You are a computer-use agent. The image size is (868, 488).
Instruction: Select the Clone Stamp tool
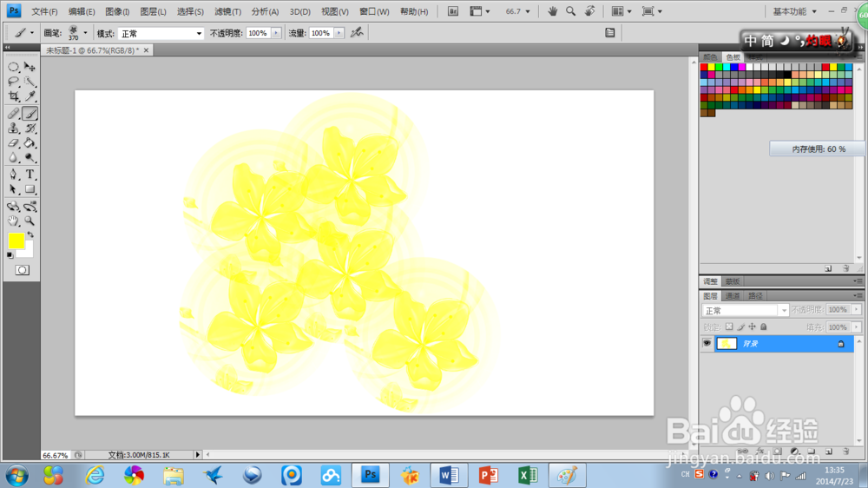click(x=13, y=128)
